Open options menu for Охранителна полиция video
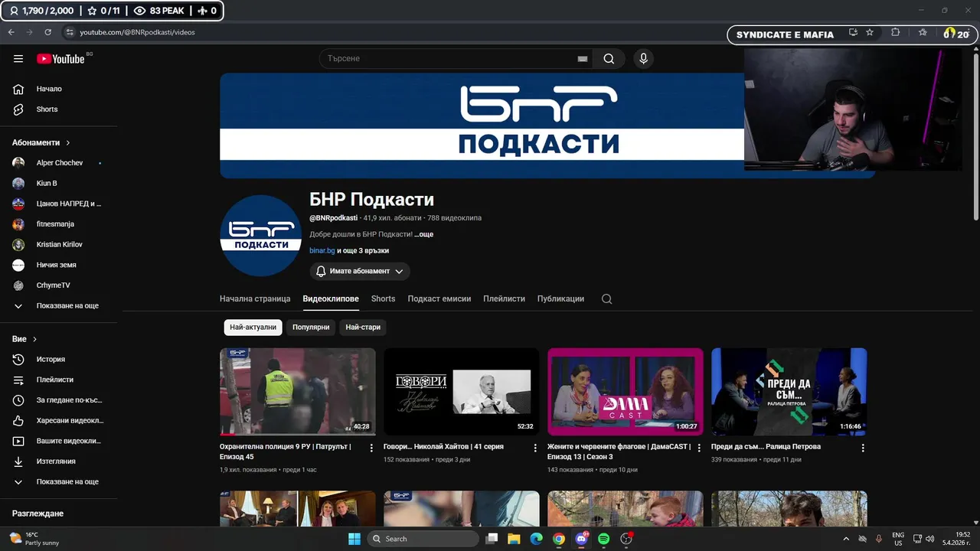Viewport: 980px width, 551px height. pos(371,448)
